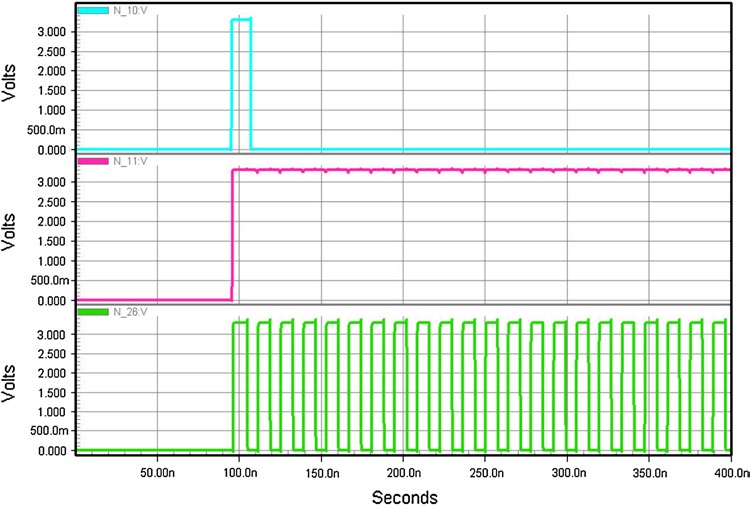750x505 pixels.
Task: Click the 300.0n time axis tick
Action: tap(566, 469)
